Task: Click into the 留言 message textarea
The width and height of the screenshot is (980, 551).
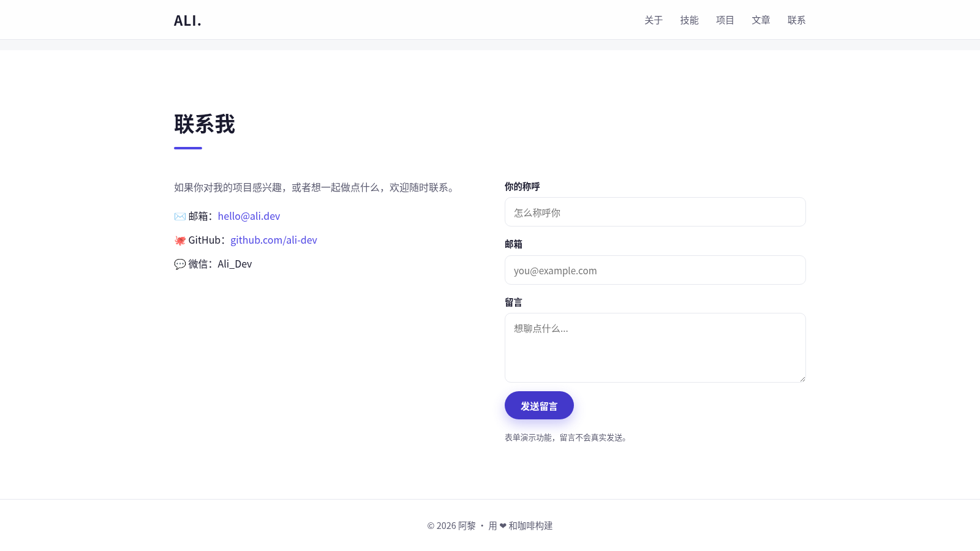Action: (655, 348)
